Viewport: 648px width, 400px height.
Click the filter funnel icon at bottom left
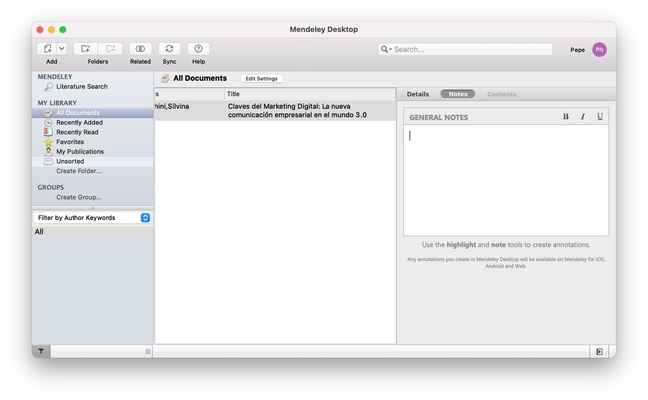coord(41,351)
